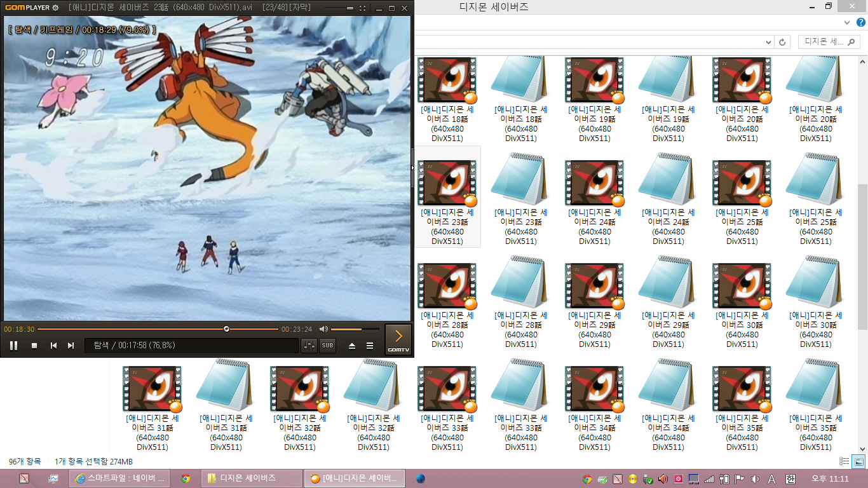Select the notepad subtitle file for 24話

pyautogui.click(x=668, y=198)
